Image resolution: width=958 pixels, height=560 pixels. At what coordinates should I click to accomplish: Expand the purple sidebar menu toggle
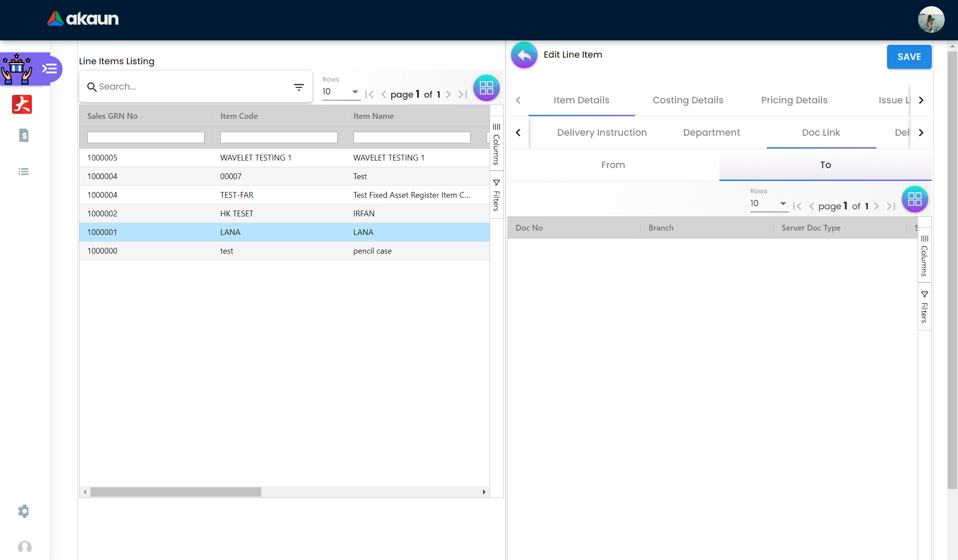click(50, 69)
